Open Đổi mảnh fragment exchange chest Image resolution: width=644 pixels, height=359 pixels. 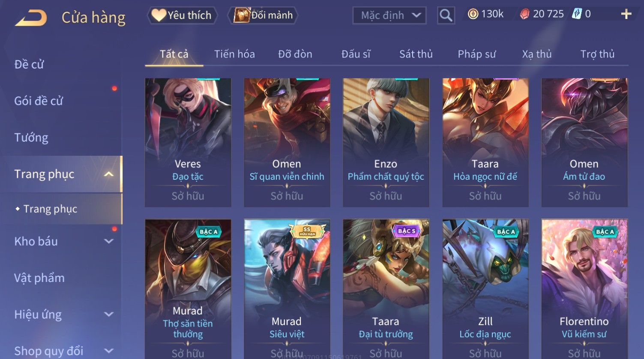tap(263, 15)
